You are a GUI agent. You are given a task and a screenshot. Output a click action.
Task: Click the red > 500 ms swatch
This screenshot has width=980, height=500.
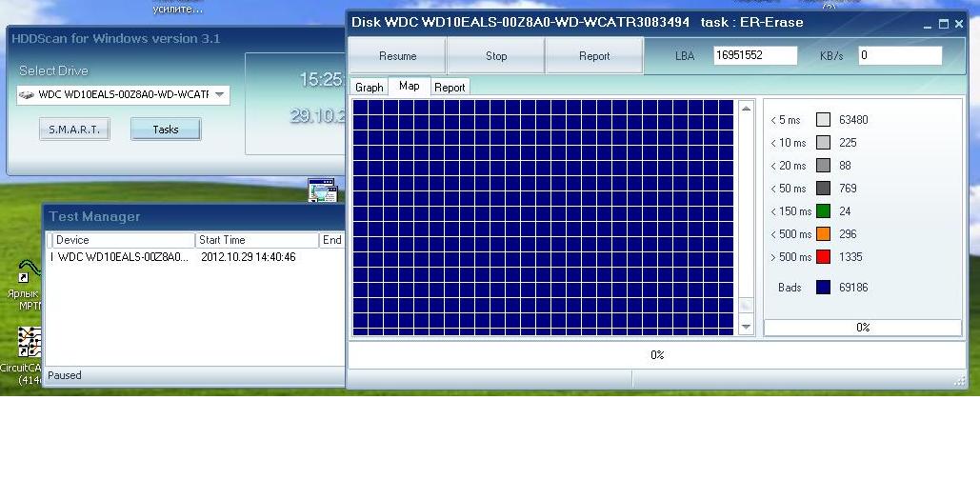click(823, 257)
